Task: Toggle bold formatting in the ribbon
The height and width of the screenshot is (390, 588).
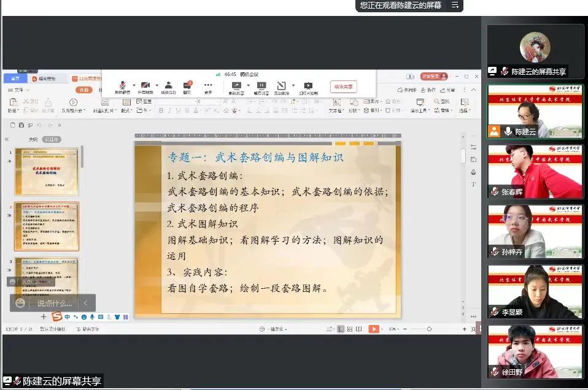Action: tap(161, 111)
